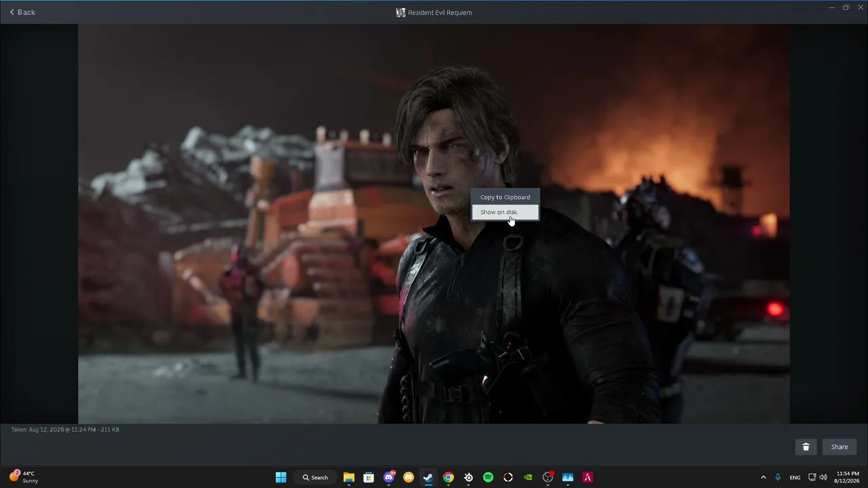Screen dimensions: 868x488
Task: Open Spotify from the taskbar
Action: tap(488, 477)
